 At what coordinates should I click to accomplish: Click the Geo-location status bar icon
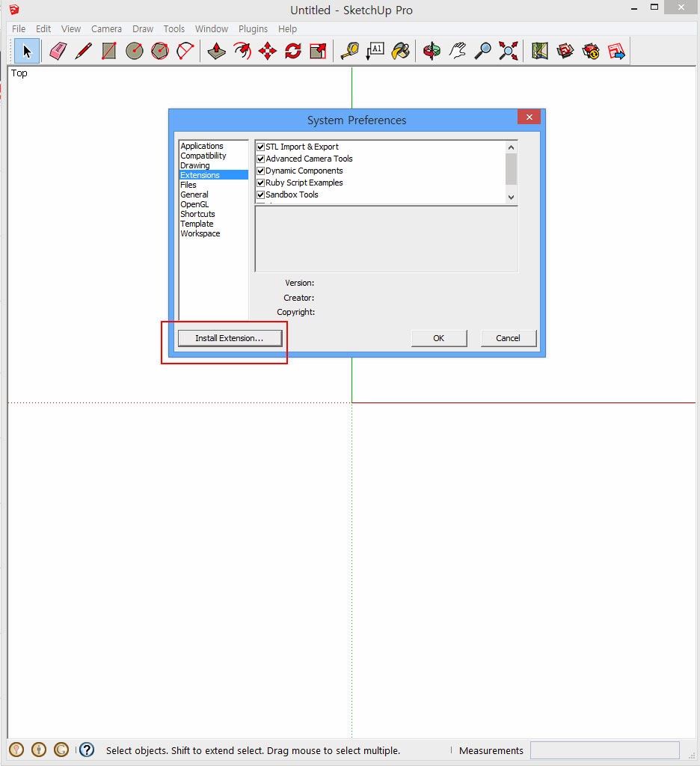16,750
